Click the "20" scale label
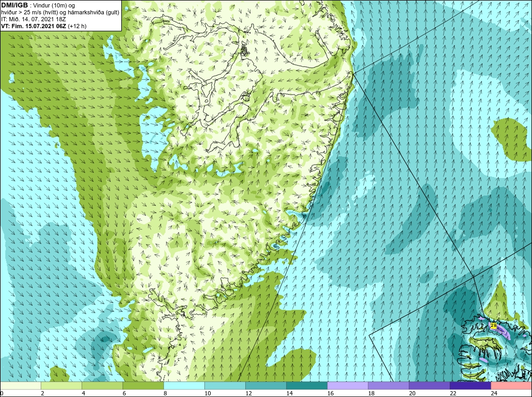Viewport: 532px width, 397px height. pos(412,393)
